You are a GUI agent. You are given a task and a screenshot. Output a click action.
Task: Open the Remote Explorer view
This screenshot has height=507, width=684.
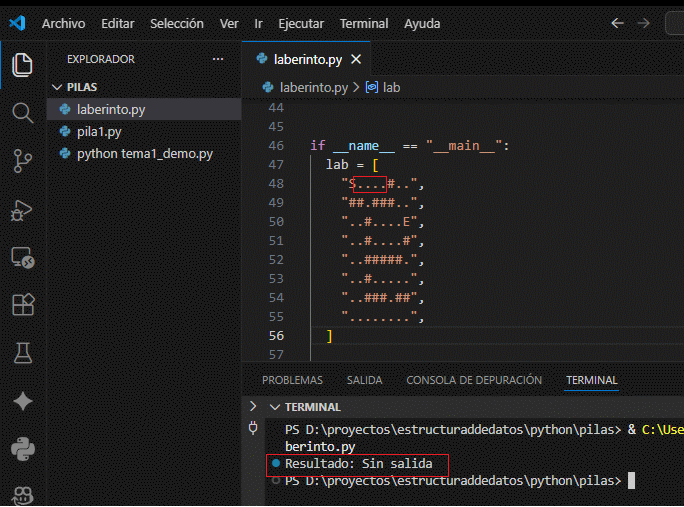pyautogui.click(x=22, y=257)
